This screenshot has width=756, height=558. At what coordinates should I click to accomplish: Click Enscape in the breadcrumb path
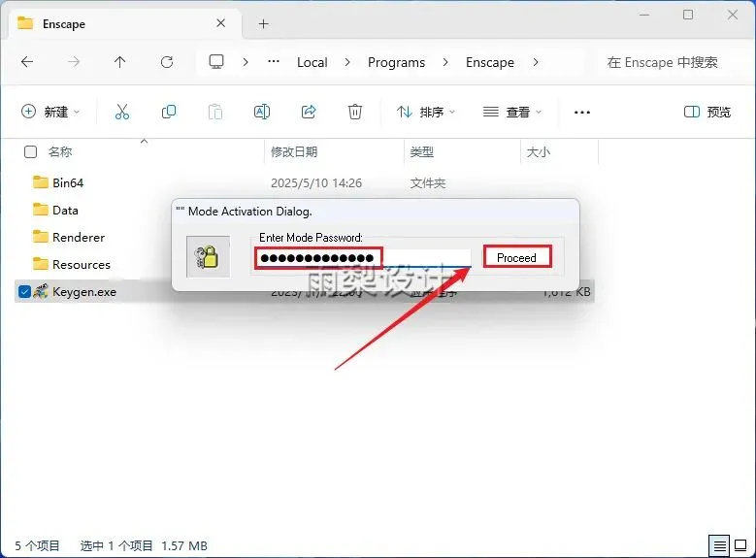490,62
